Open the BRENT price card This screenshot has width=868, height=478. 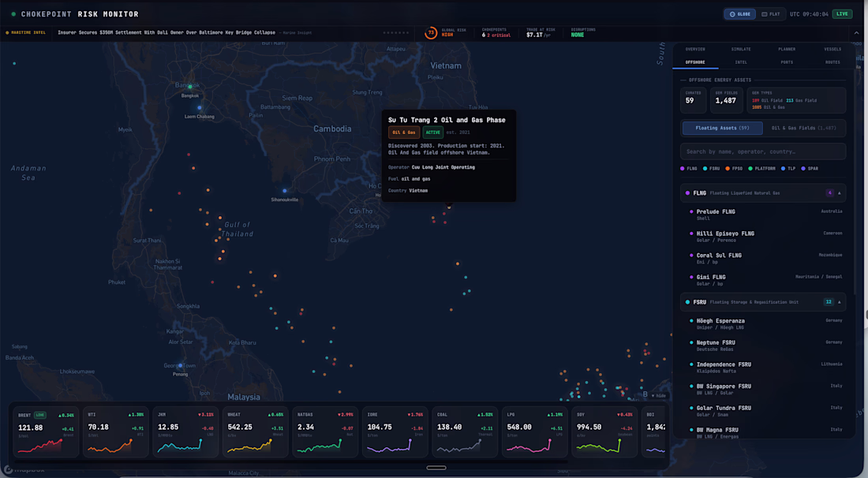tap(46, 432)
